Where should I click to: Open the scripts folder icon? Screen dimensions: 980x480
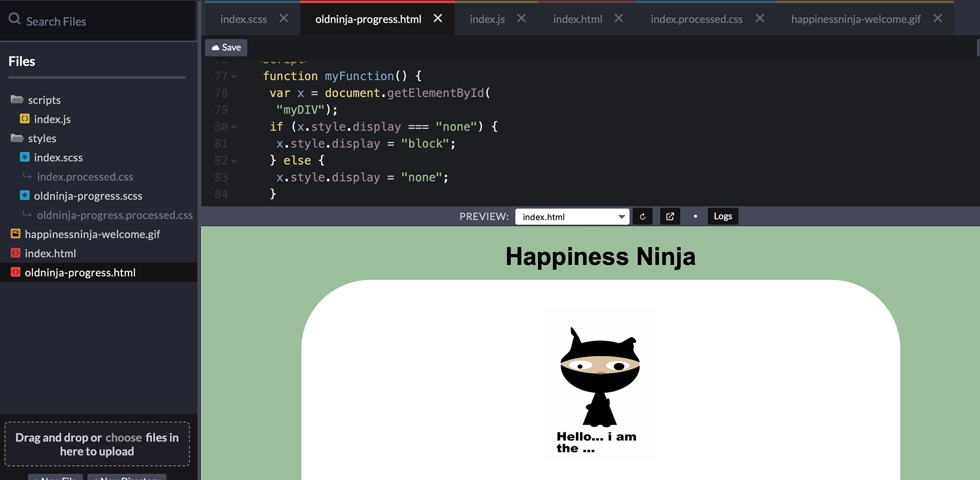pos(17,100)
